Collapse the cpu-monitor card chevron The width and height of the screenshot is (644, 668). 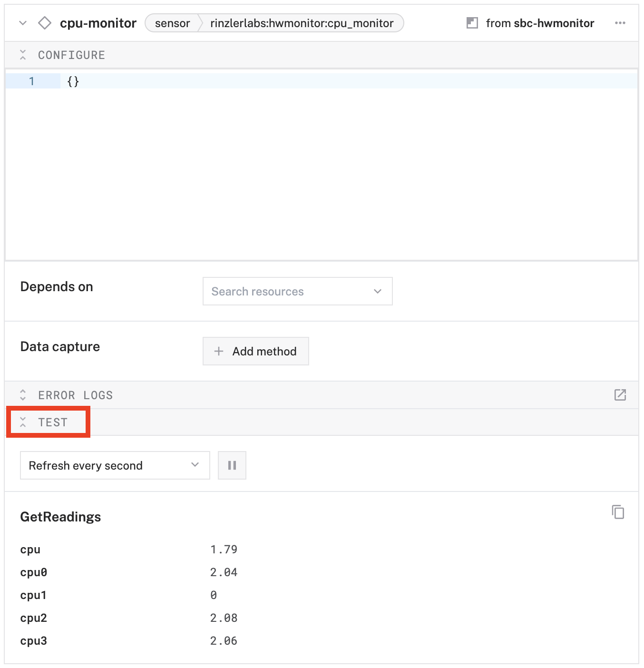pos(23,23)
